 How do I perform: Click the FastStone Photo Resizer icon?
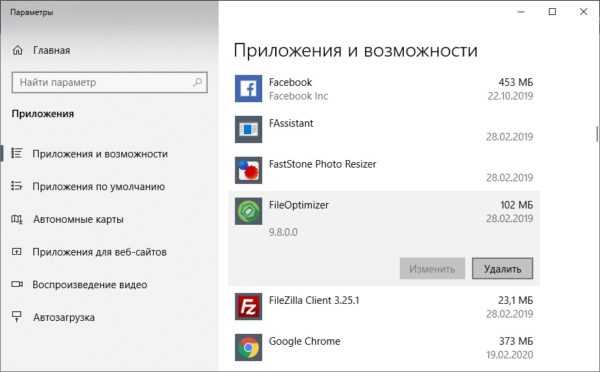pos(248,170)
